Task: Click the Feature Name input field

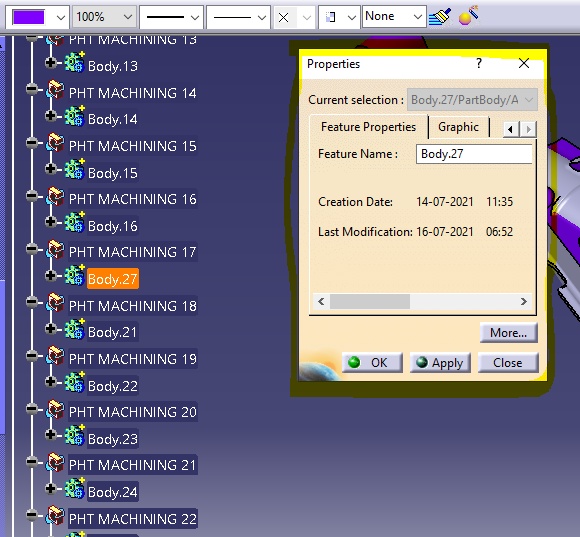Action: (474, 154)
